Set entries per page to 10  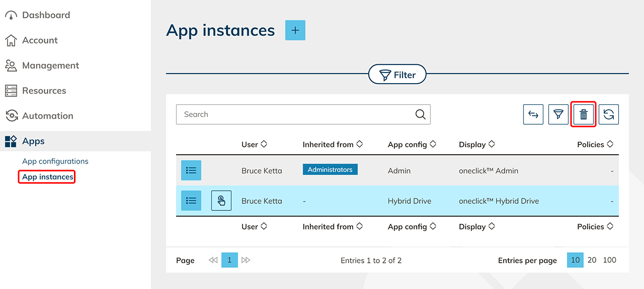[575, 260]
